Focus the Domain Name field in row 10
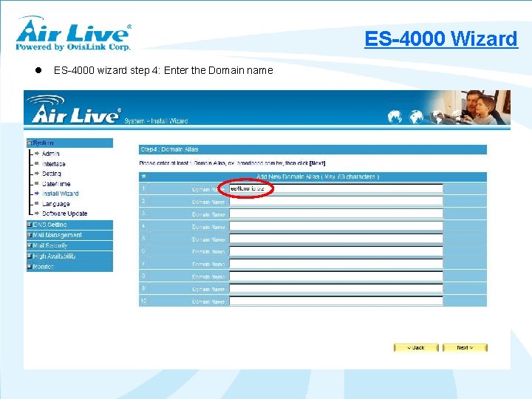This screenshot has height=399, width=532. tap(336, 301)
